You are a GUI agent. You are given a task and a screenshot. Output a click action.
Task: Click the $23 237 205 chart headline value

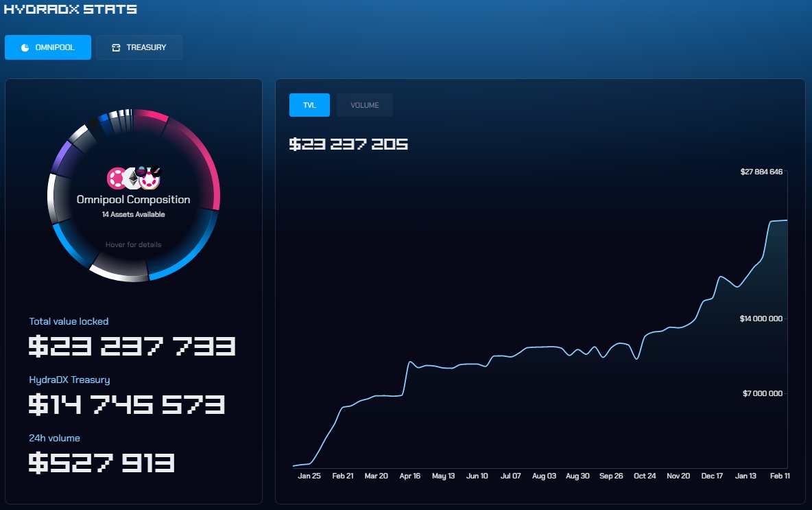(348, 144)
